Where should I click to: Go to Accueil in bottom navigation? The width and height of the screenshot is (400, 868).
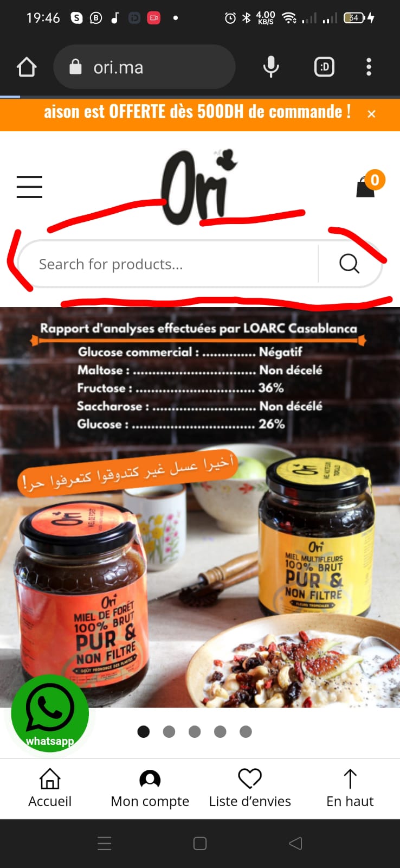(x=50, y=789)
